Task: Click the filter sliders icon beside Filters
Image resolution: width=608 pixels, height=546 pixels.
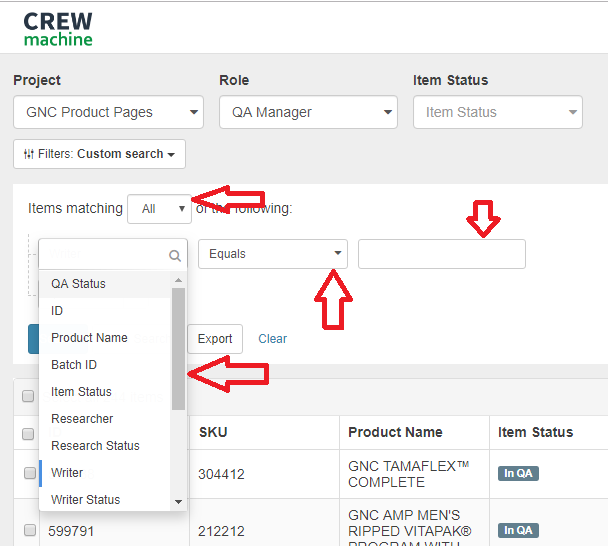Action: [29, 154]
